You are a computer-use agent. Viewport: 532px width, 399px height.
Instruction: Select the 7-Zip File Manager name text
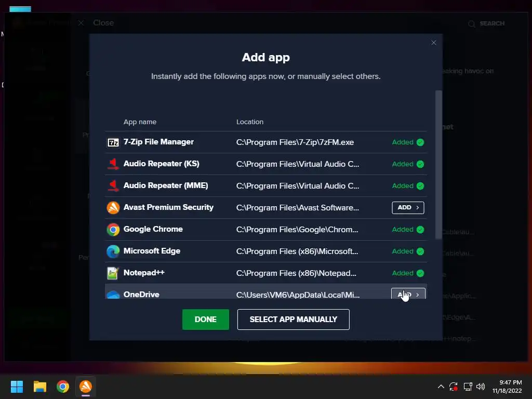[x=158, y=142]
